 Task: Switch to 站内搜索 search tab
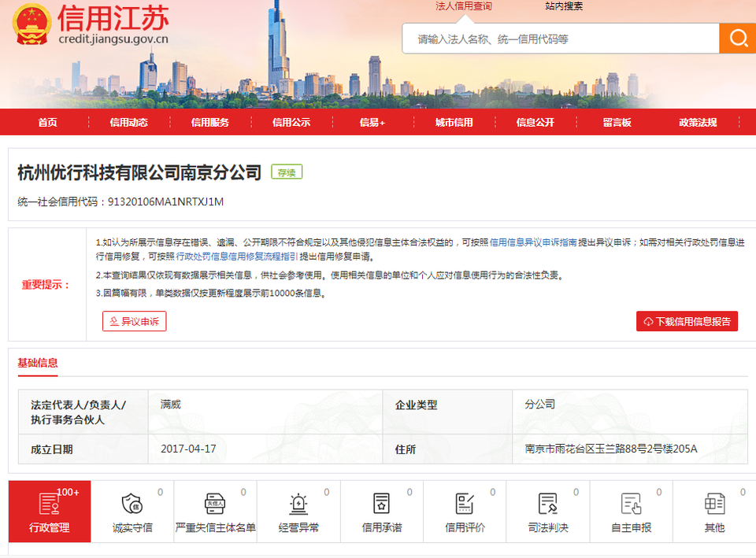tap(564, 6)
